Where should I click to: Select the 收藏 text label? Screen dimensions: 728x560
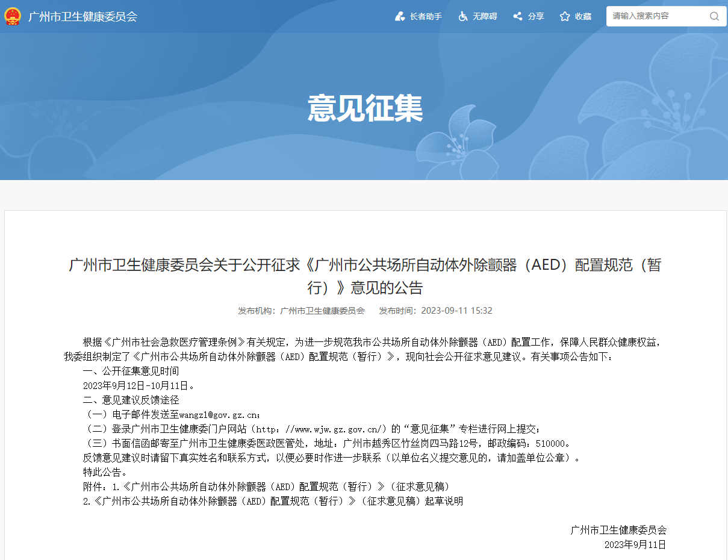pos(583,16)
